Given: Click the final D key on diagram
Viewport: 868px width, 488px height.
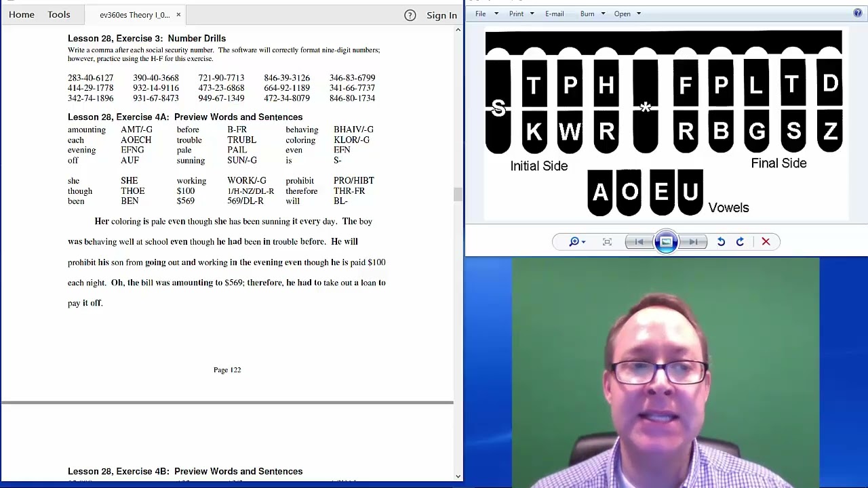Looking at the screenshot, I should tap(830, 83).
